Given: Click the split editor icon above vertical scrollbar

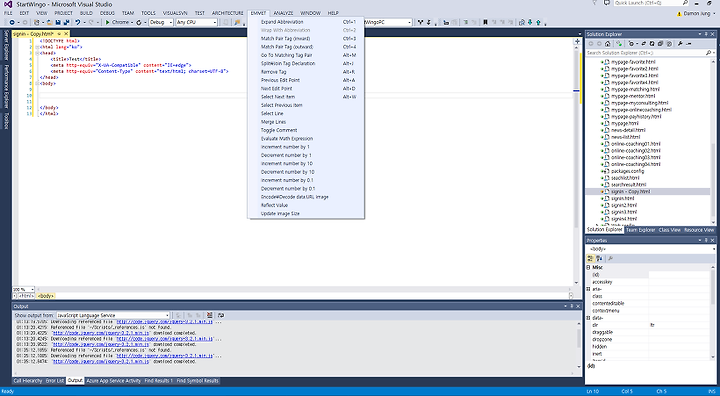Looking at the screenshot, I should coord(577,41).
